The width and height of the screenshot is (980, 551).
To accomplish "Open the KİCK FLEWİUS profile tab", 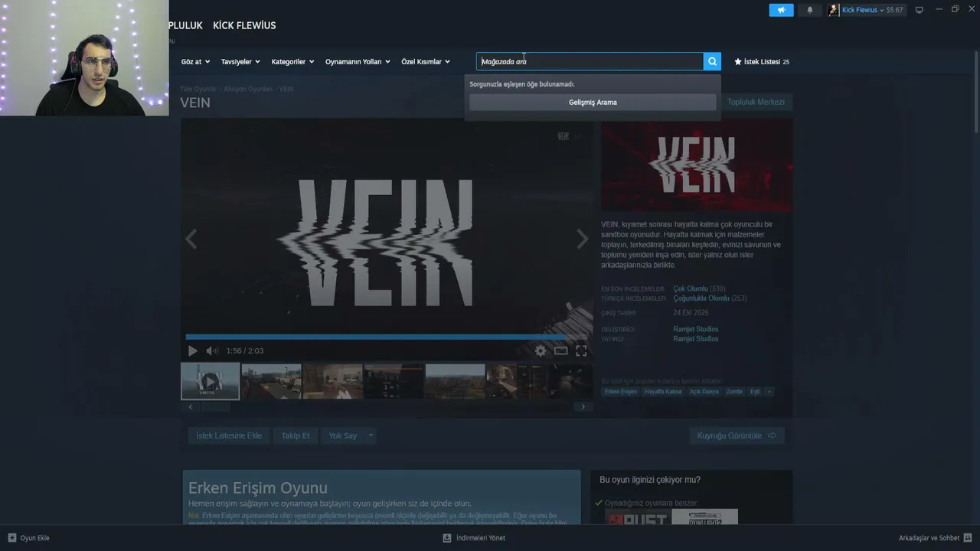I will point(244,25).
